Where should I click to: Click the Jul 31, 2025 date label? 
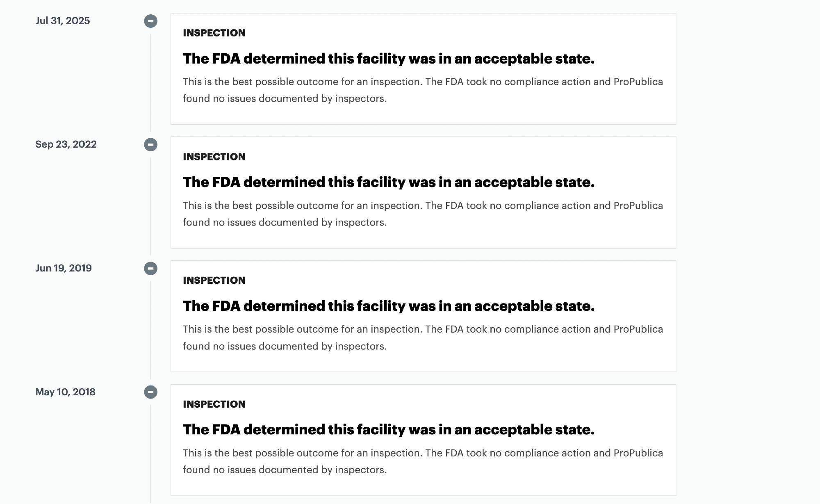62,21
